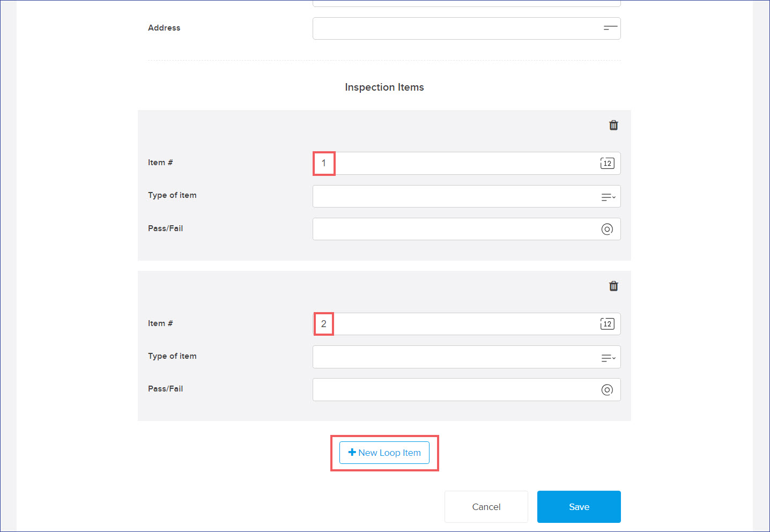Click the list icon in first Type of item
The width and height of the screenshot is (770, 532).
click(x=608, y=197)
